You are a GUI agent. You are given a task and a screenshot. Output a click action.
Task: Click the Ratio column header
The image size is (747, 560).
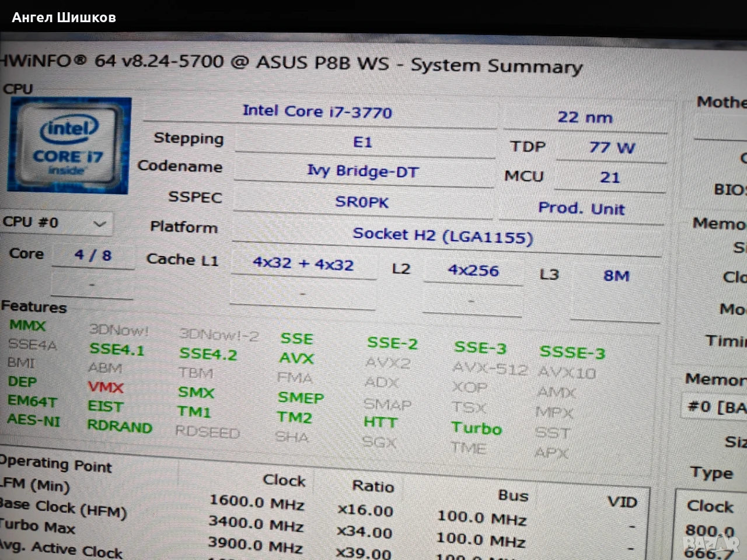(x=373, y=485)
